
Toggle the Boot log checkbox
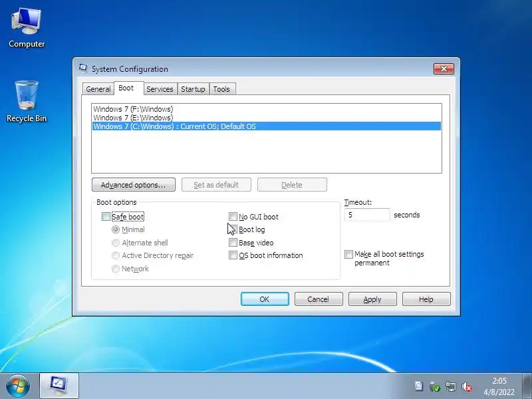click(233, 229)
